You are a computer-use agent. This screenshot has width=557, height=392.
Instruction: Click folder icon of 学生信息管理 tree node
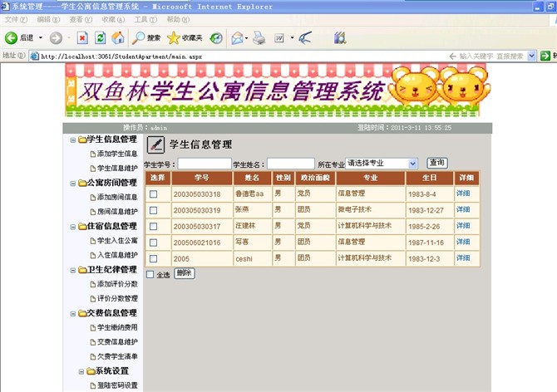point(82,140)
